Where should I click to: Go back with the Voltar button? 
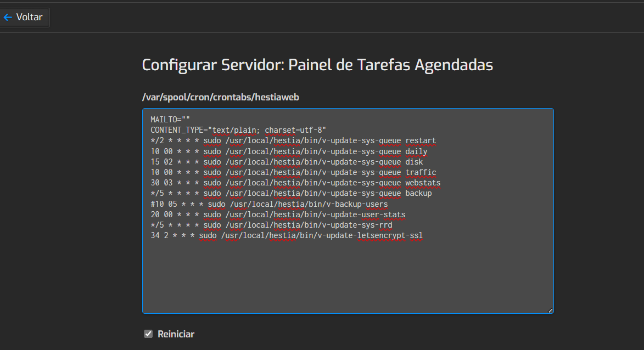click(x=24, y=17)
